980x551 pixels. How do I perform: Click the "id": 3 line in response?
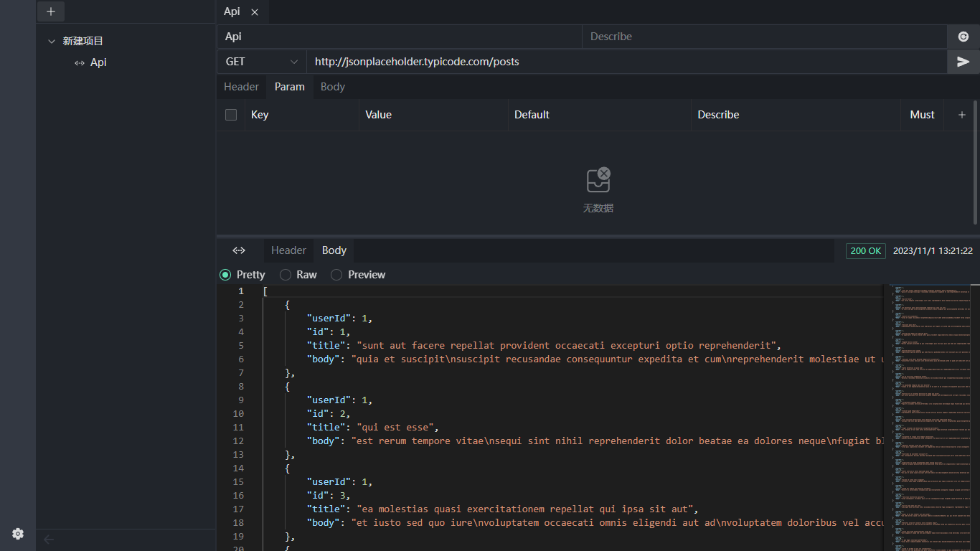pos(329,496)
